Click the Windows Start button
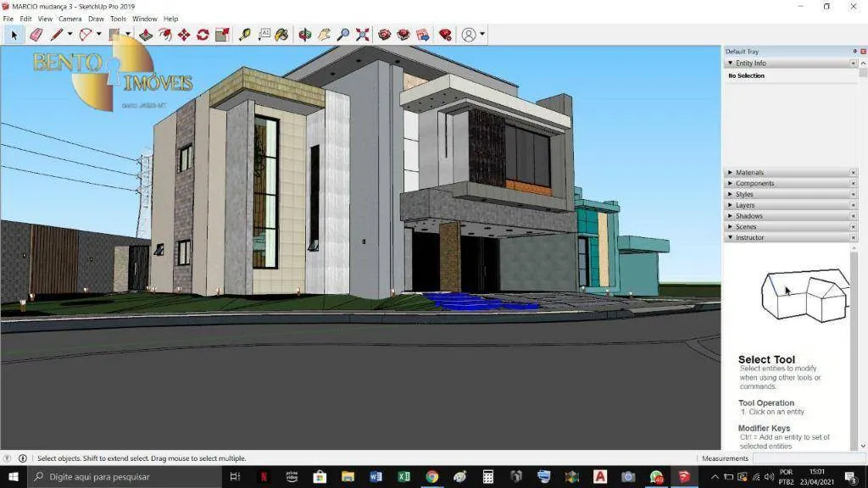This screenshot has height=488, width=868. pos(14,476)
